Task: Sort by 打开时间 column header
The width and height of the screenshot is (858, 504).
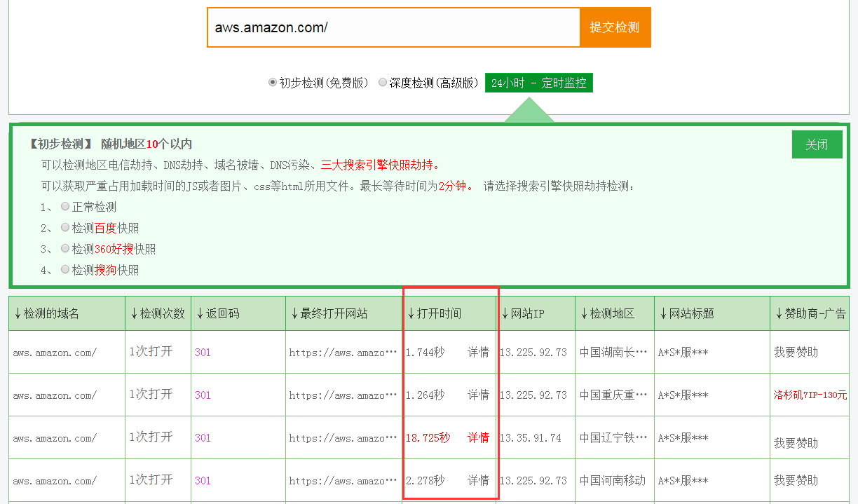Action: click(449, 313)
